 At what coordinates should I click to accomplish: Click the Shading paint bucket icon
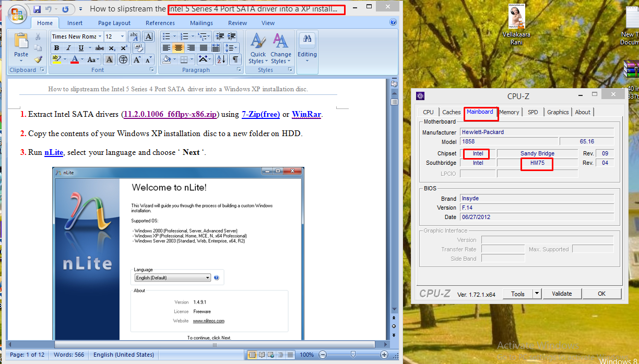tap(167, 59)
